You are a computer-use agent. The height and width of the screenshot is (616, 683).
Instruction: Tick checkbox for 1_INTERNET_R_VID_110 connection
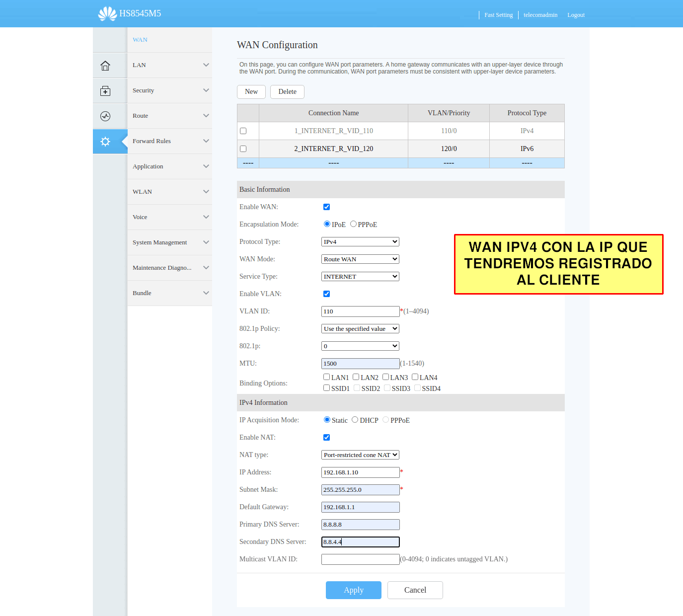[x=243, y=131]
